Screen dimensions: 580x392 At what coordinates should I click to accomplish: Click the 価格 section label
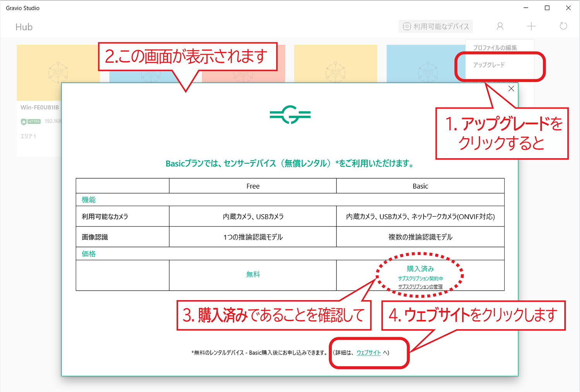[89, 254]
